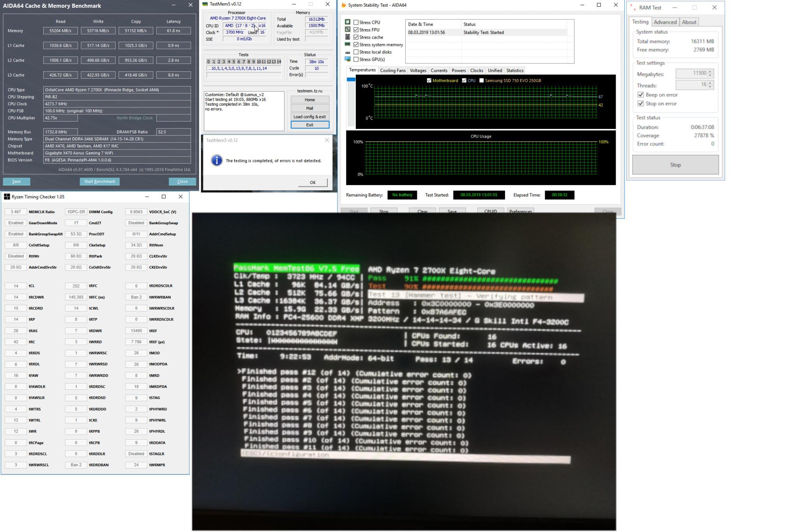Open the Powers tab
Viewport: 798px width, 532px height.
(x=458, y=71)
